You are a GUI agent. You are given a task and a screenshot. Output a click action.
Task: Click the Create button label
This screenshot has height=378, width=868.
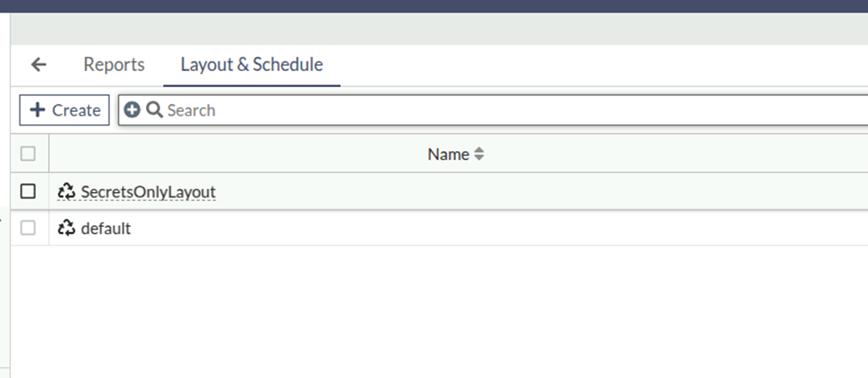(77, 110)
